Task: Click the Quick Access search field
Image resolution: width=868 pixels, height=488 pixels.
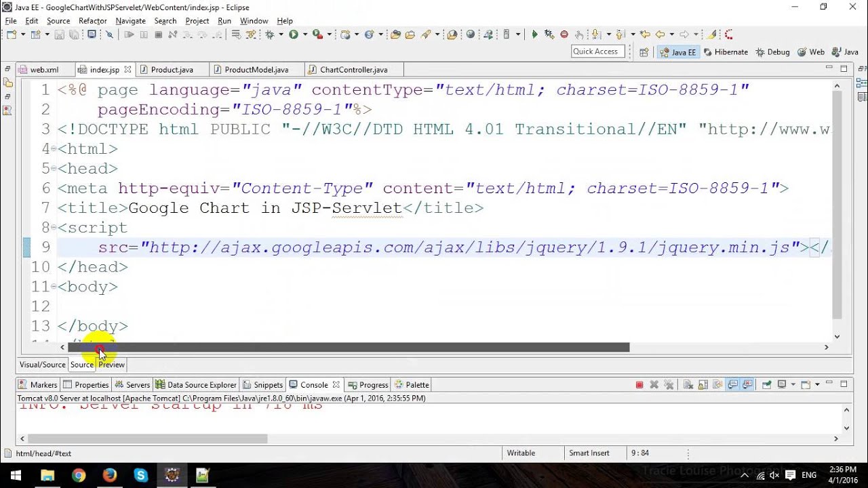Action: [598, 52]
